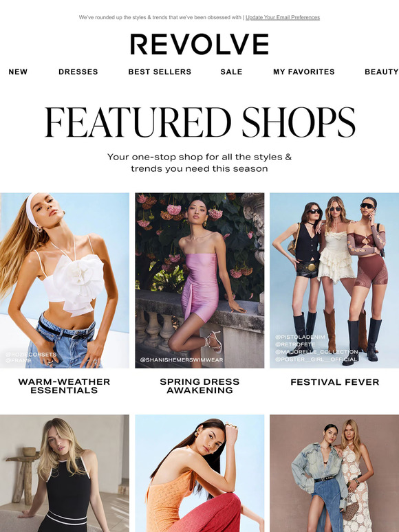Open the white flower top photo

pos(65,280)
